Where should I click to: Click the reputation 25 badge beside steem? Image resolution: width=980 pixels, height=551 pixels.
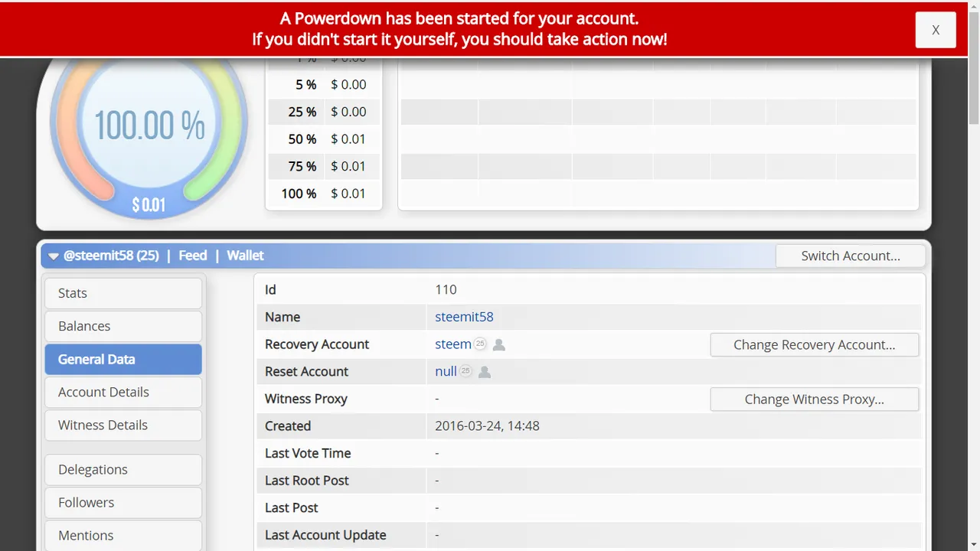point(480,344)
